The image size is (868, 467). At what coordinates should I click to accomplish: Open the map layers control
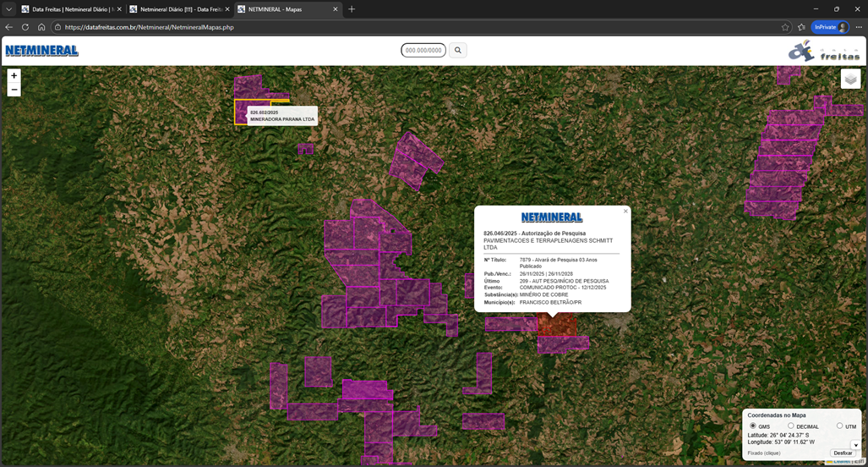click(850, 79)
